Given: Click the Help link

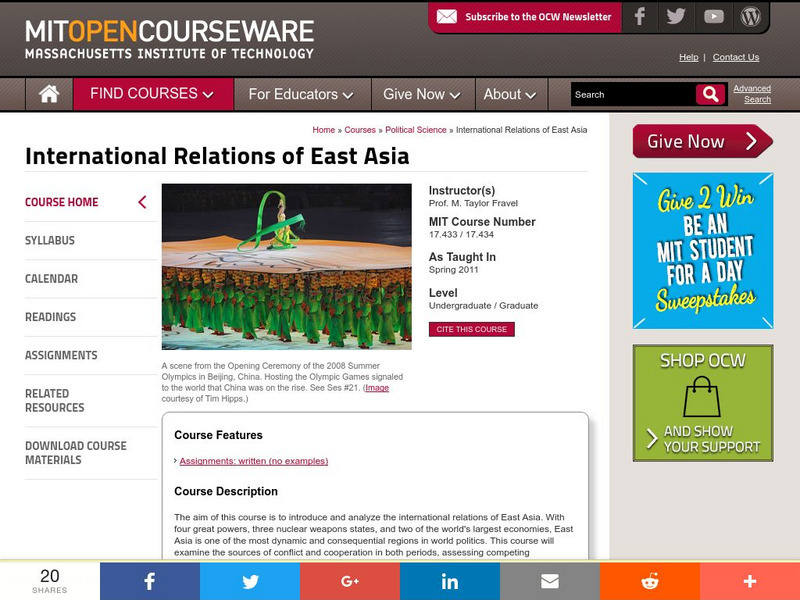Looking at the screenshot, I should tap(688, 57).
